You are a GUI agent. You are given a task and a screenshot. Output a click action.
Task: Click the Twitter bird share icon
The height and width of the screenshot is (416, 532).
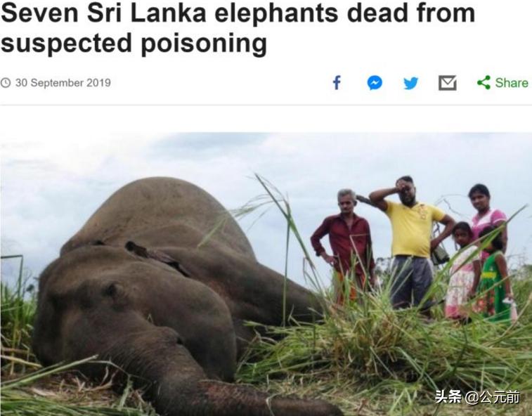pyautogui.click(x=410, y=83)
